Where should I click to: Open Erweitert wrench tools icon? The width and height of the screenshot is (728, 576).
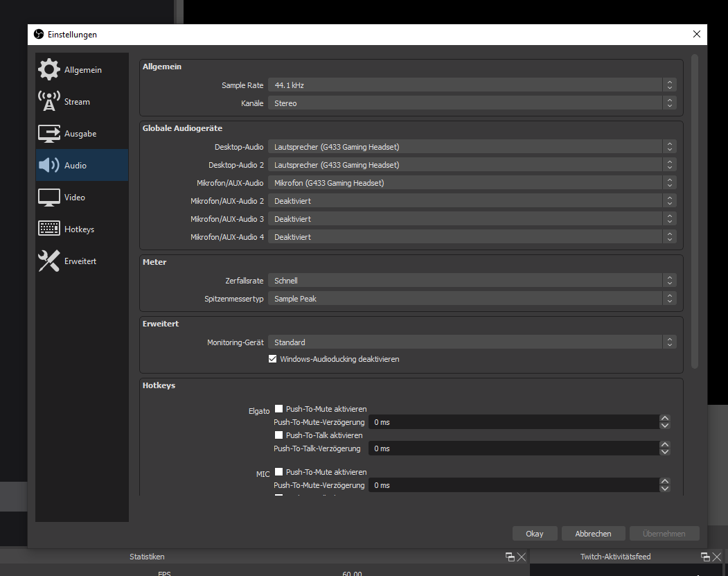(49, 261)
